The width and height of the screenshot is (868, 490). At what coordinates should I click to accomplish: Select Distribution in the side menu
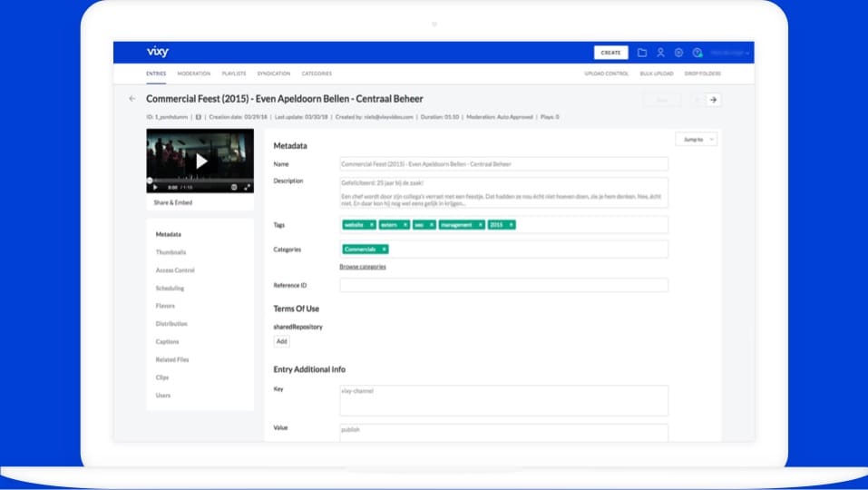tap(171, 324)
